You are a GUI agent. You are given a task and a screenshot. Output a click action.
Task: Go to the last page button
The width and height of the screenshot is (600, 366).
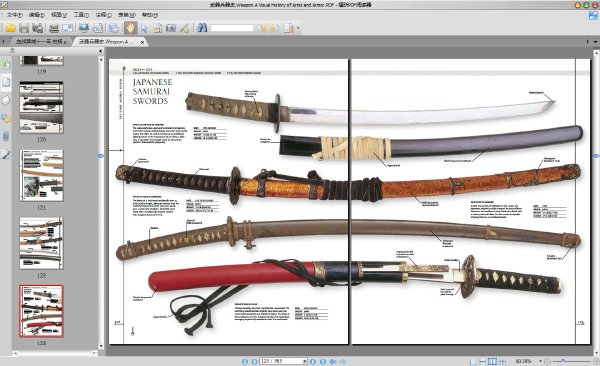pos(323,361)
